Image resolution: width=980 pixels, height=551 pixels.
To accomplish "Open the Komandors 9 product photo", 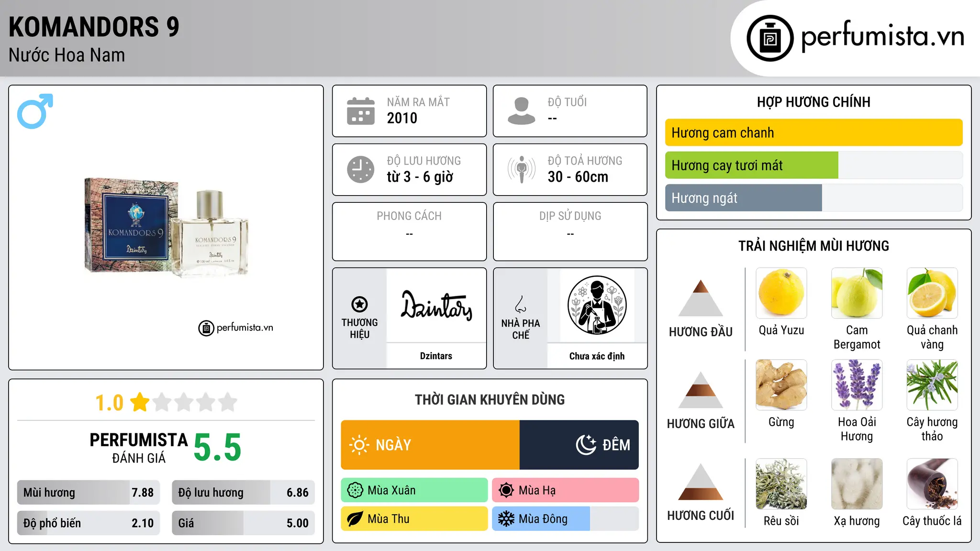I will (x=166, y=228).
